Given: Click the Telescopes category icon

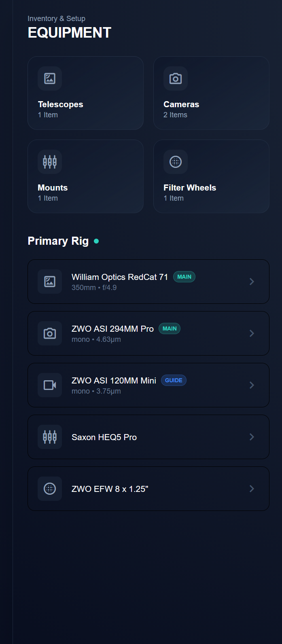Looking at the screenshot, I should (49, 78).
